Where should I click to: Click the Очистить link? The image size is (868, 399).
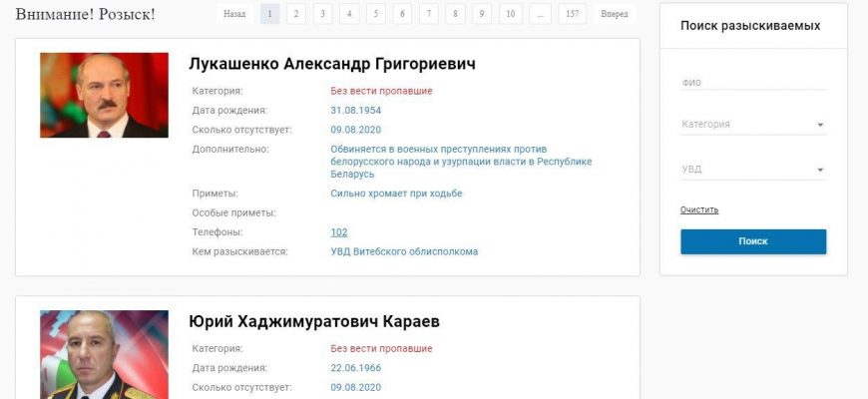[x=699, y=209]
